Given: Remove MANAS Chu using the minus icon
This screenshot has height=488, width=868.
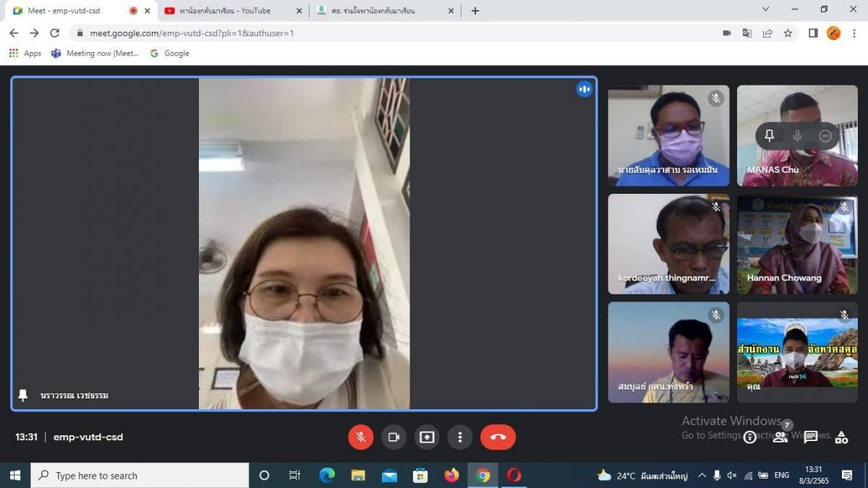Looking at the screenshot, I should click(x=825, y=136).
